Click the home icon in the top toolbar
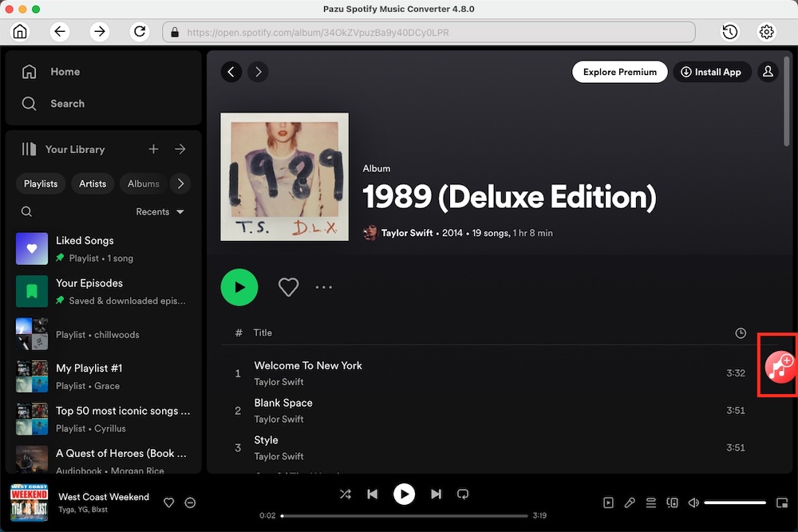 (20, 32)
